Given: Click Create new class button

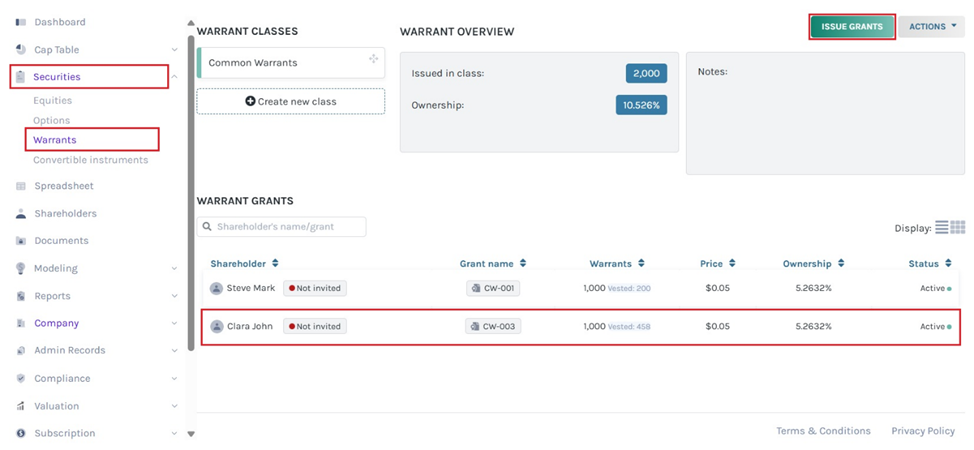Looking at the screenshot, I should (290, 101).
